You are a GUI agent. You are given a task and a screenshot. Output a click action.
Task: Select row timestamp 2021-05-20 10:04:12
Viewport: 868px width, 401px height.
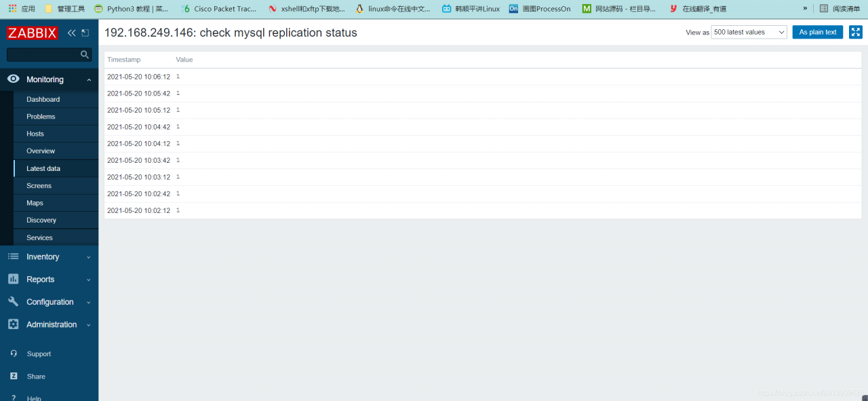tap(138, 144)
